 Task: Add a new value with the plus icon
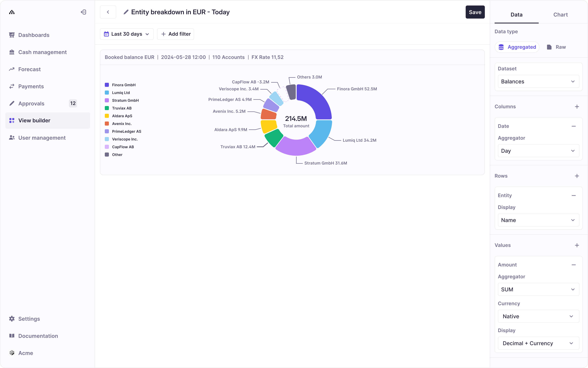pyautogui.click(x=577, y=245)
